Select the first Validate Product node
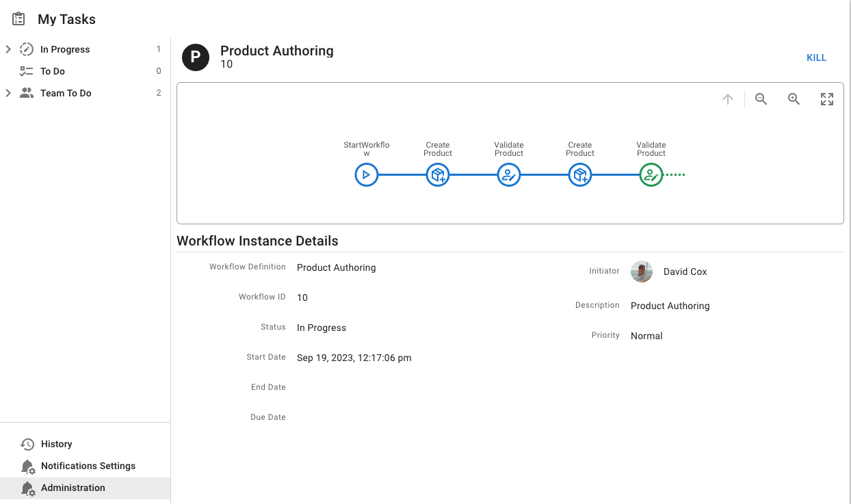Image resolution: width=851 pixels, height=504 pixels. point(509,175)
